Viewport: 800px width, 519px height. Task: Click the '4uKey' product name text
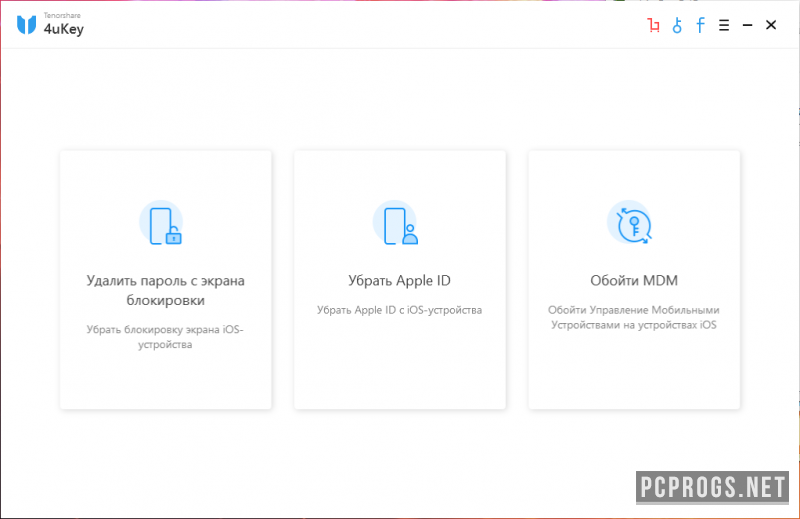[64, 29]
